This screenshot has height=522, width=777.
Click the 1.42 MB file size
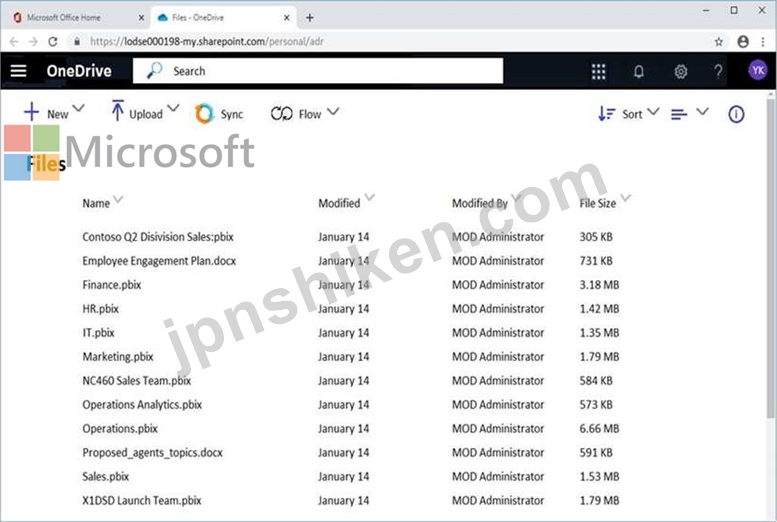(599, 308)
